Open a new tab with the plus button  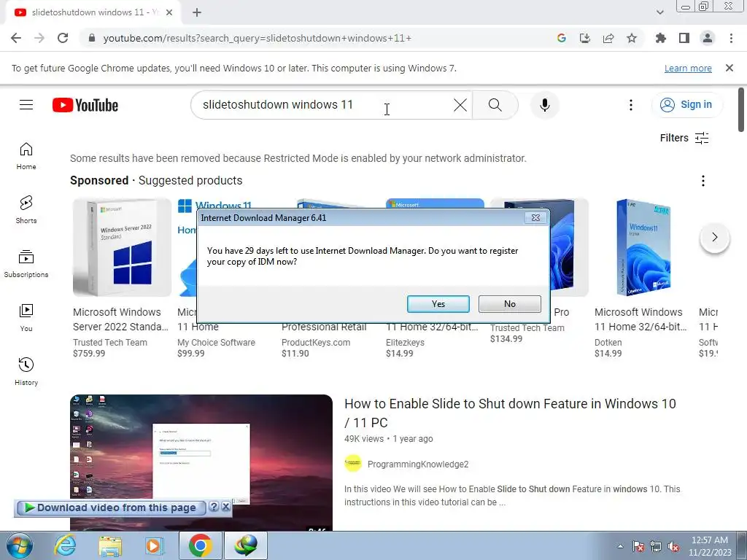197,12
